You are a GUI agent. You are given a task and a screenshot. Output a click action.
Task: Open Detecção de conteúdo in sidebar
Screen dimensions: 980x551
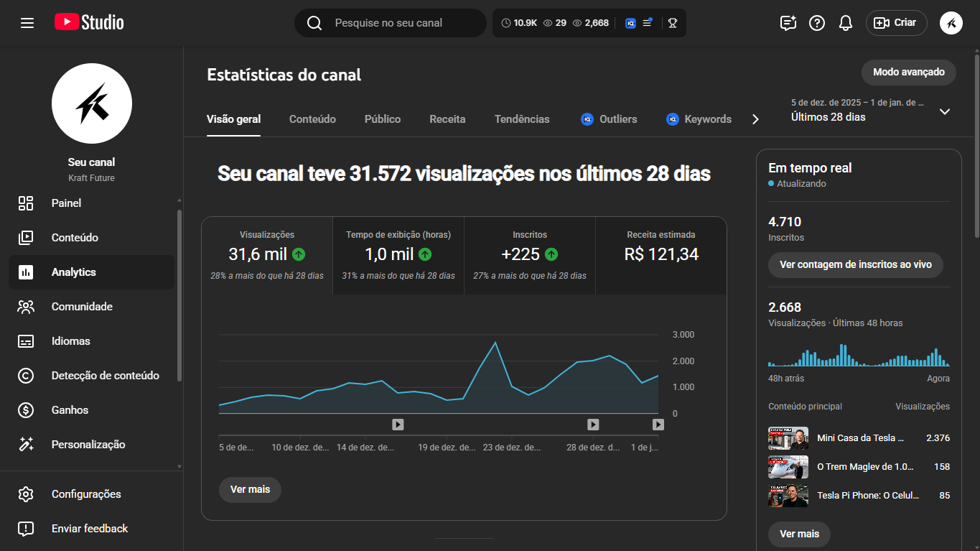(x=105, y=376)
